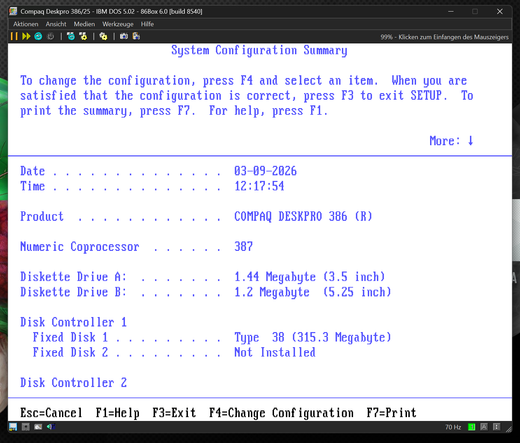
Task: Click the third status bar device icon
Action: click(38, 427)
